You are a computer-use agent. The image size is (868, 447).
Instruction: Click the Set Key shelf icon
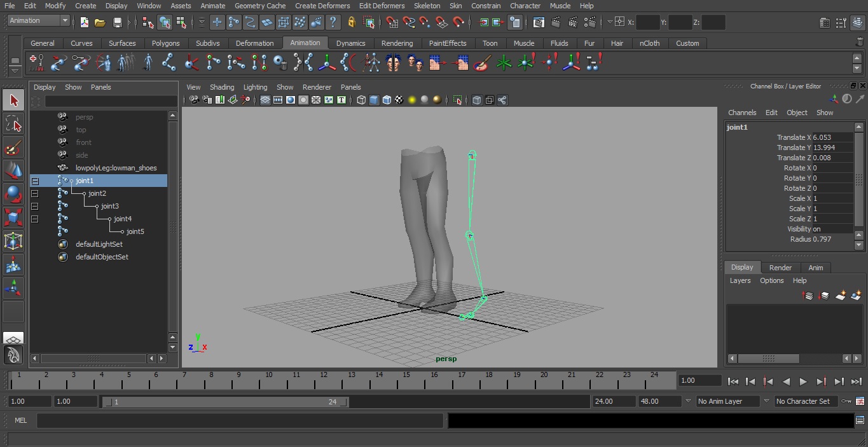[x=36, y=62]
